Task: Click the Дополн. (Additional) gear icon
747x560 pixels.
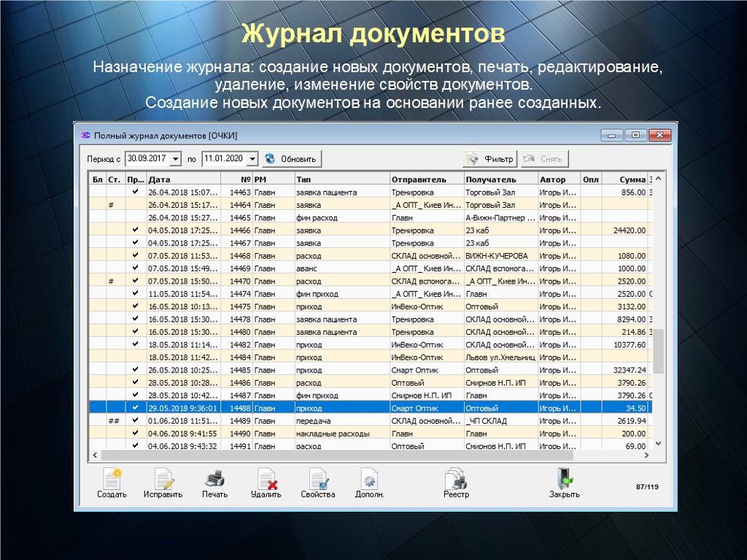Action: tap(369, 479)
